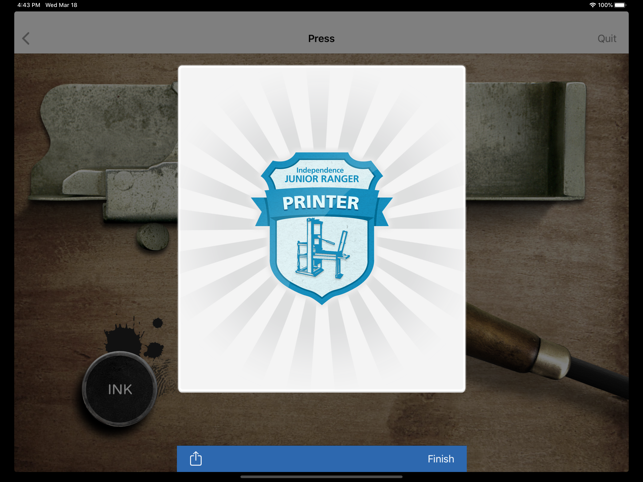The height and width of the screenshot is (482, 643).
Task: Tap the round INK pad
Action: pyautogui.click(x=119, y=389)
